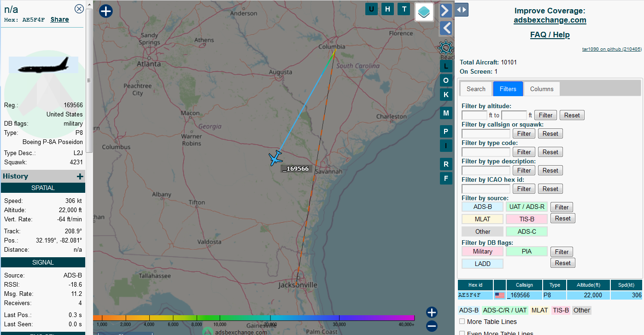
Task: Expand the History section plus icon
Action: pyautogui.click(x=80, y=176)
